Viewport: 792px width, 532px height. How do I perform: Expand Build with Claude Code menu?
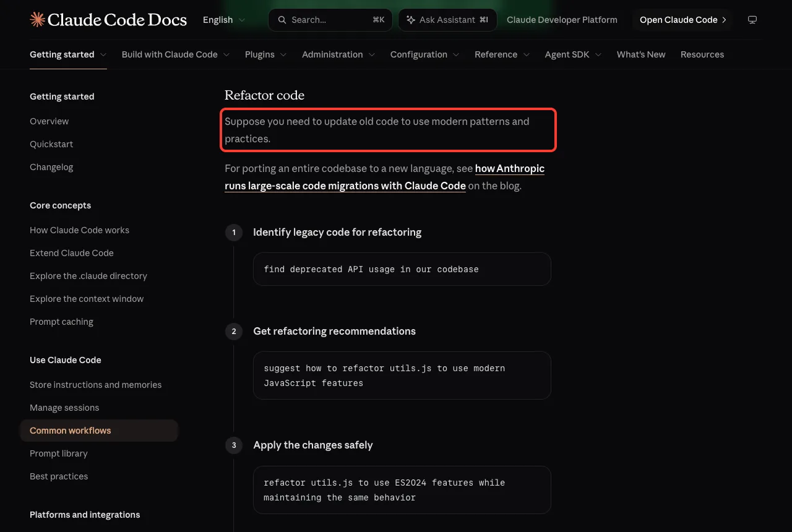176,54
